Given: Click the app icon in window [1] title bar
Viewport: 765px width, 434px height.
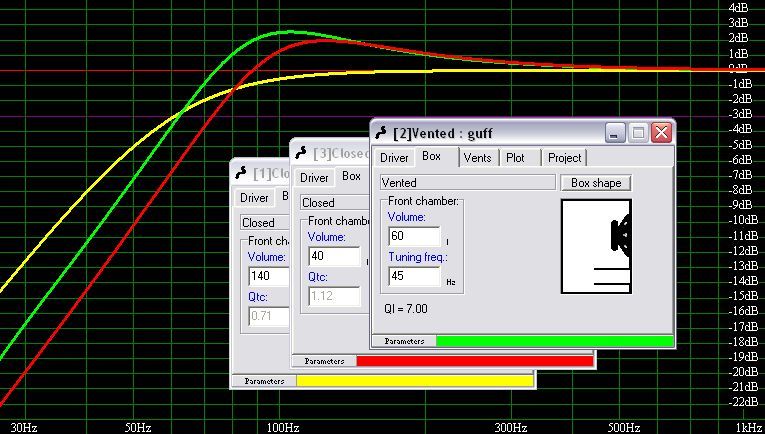Looking at the screenshot, I should point(241,173).
